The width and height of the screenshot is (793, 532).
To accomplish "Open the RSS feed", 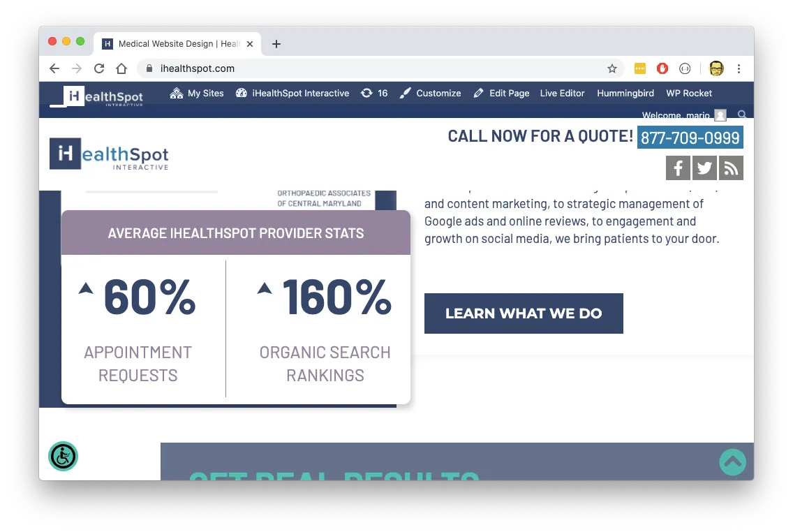I will coord(731,168).
